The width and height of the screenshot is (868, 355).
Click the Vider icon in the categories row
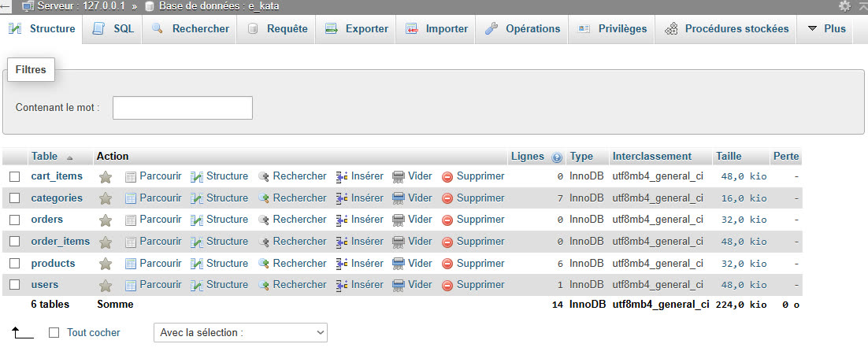click(x=399, y=198)
